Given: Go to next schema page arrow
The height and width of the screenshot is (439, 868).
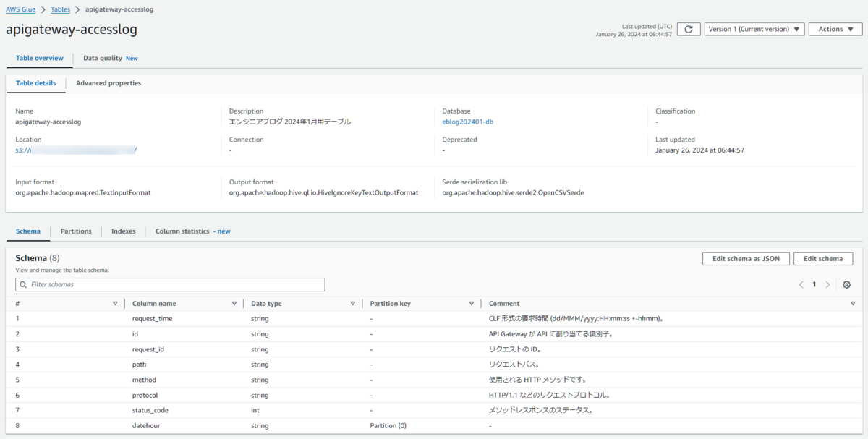Looking at the screenshot, I should [827, 284].
